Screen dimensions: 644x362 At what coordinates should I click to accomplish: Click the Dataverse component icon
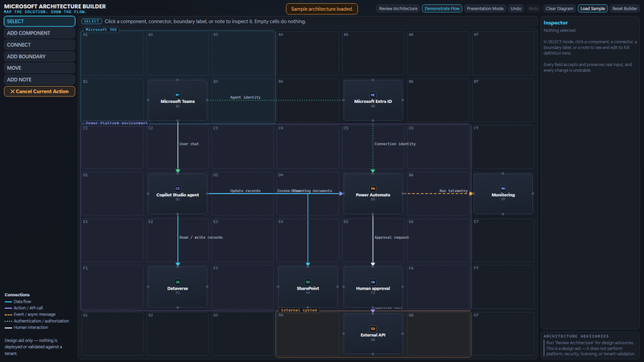point(177,282)
